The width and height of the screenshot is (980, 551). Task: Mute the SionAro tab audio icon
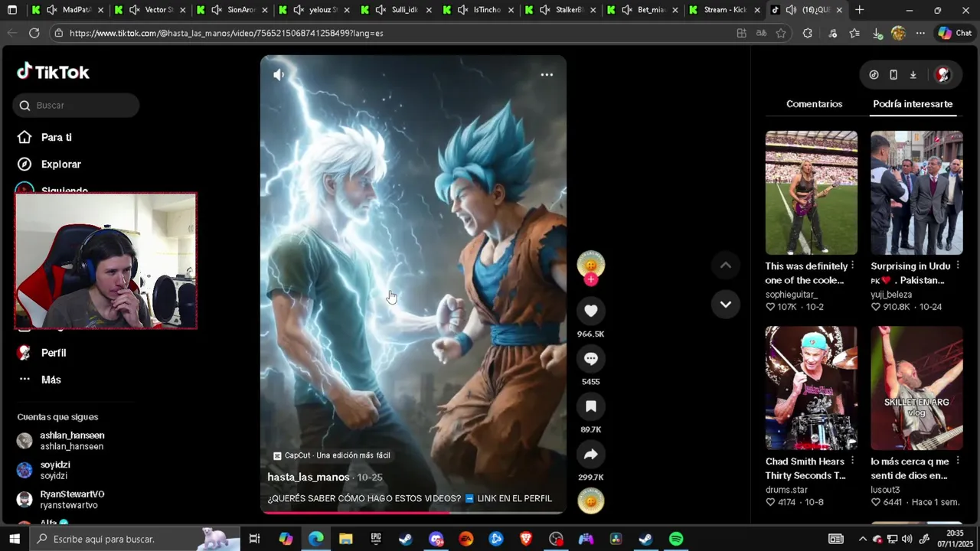tap(217, 10)
